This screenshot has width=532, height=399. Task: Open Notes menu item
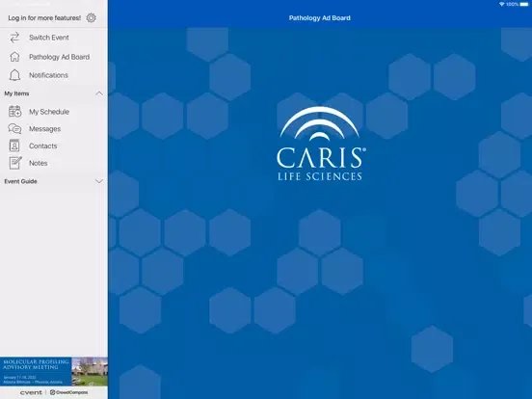[x=54, y=163]
